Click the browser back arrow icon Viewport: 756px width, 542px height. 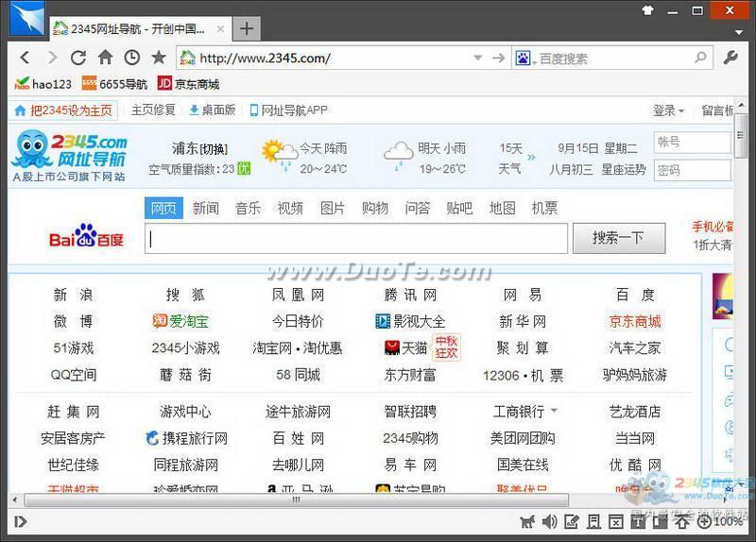tap(26, 58)
